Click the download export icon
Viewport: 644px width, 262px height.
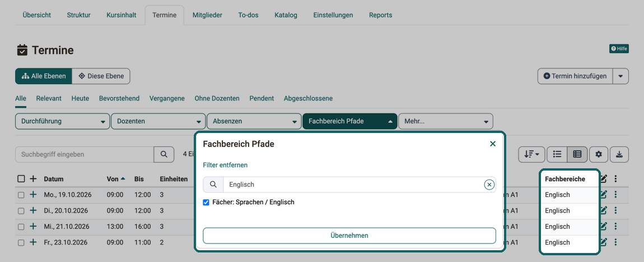tap(619, 154)
